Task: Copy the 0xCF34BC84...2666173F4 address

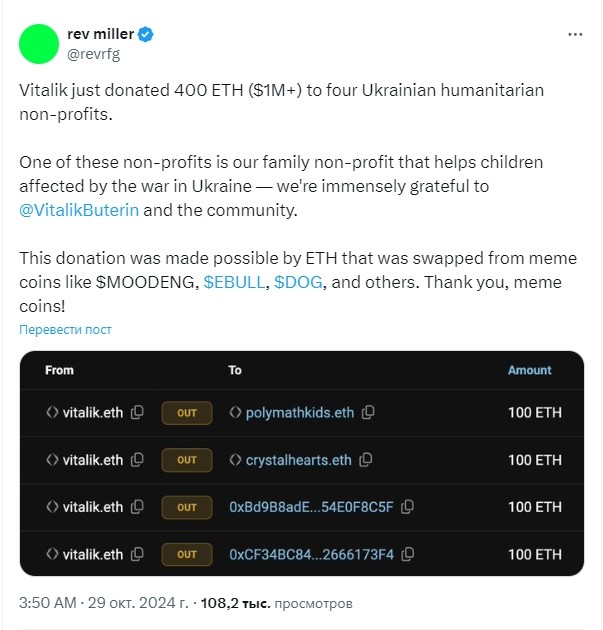Action: [408, 554]
